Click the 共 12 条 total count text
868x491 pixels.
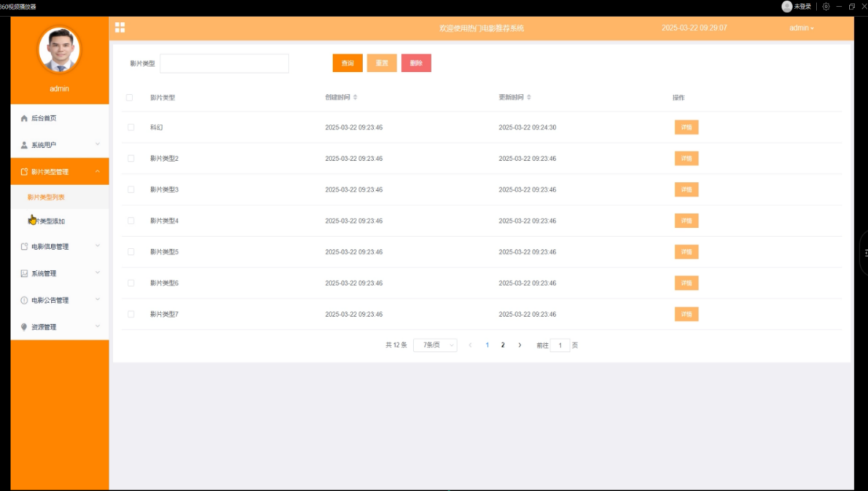[x=396, y=345]
